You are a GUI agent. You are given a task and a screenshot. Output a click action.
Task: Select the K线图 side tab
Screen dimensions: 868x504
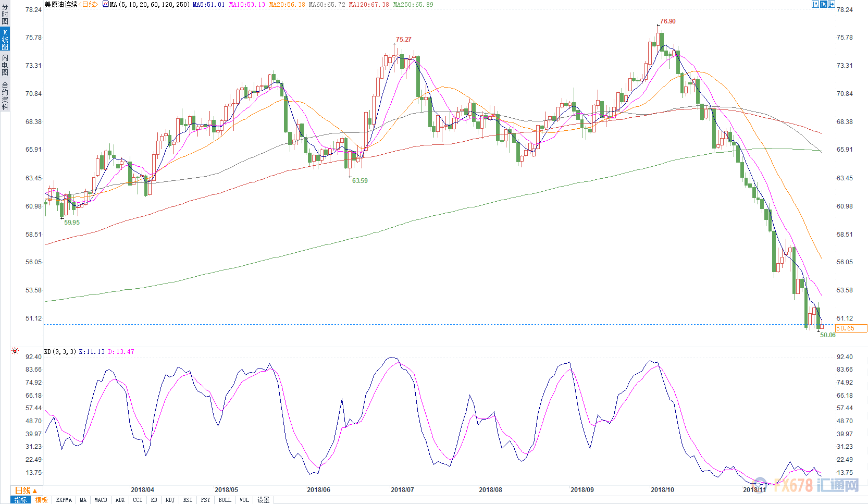[5, 40]
